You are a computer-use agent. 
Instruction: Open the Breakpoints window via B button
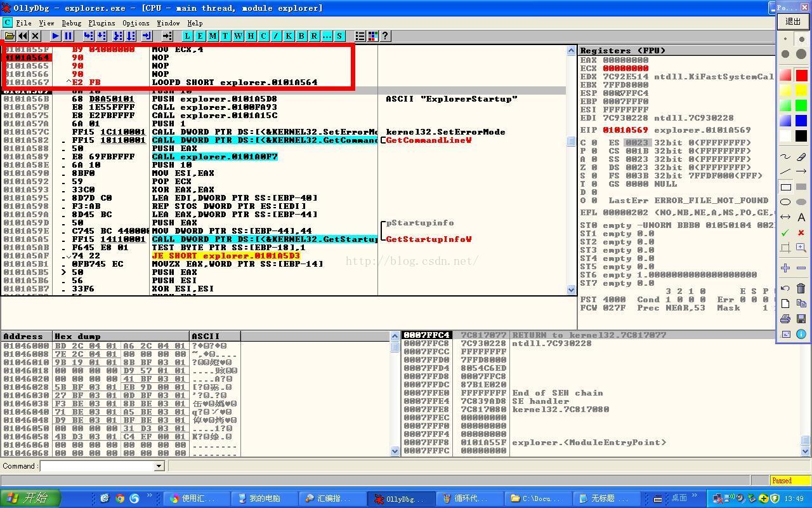point(301,36)
